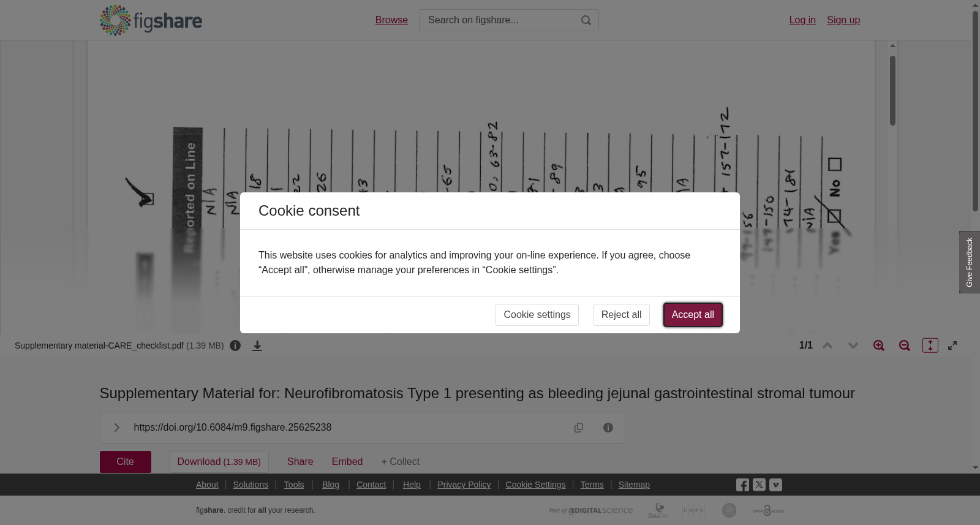Viewport: 980px width, 525px height.
Task: Go to previous page arrow in viewer
Action: [x=827, y=346]
